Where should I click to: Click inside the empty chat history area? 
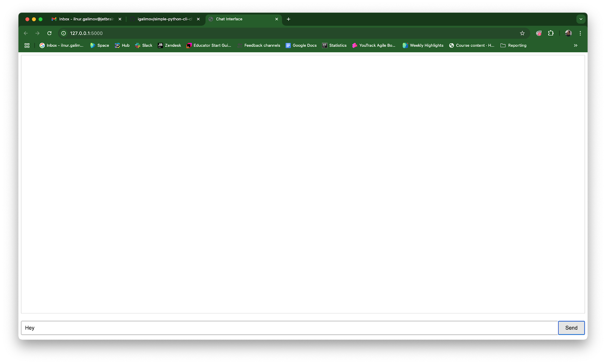pyautogui.click(x=303, y=184)
